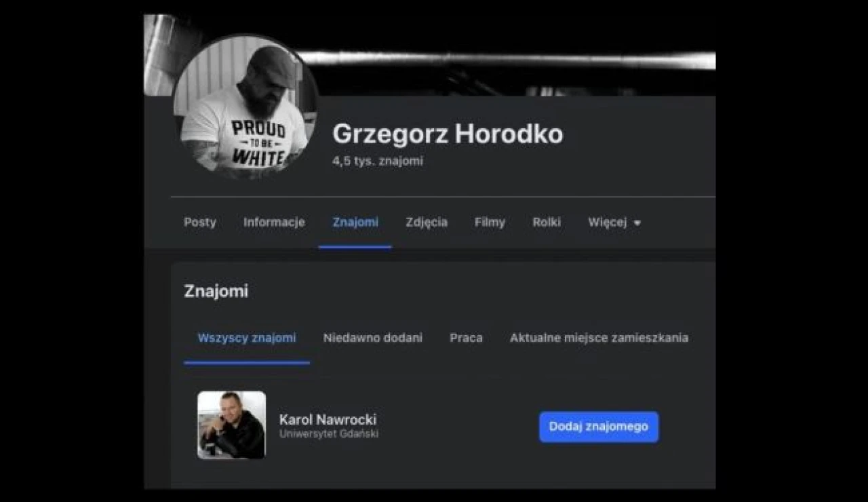The height and width of the screenshot is (502, 868).
Task: Open Grzegorz Horodko's round profile picture
Action: click(x=245, y=108)
